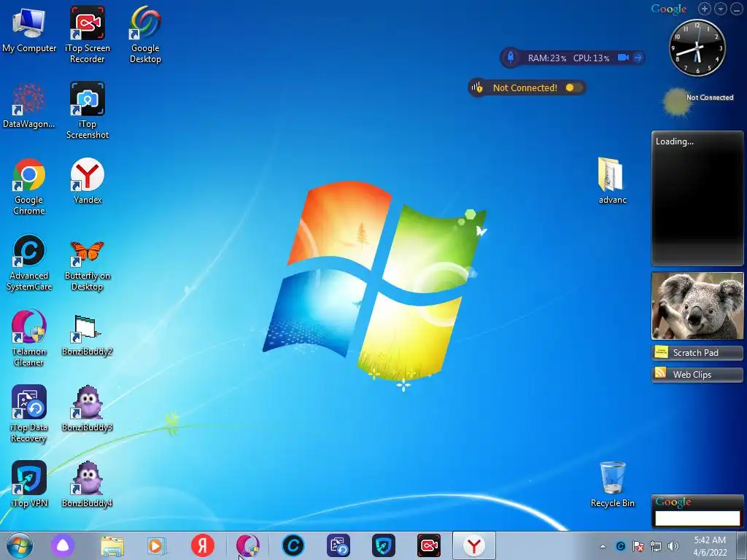Select the BonziBuddy2 desktop shortcut
This screenshot has width=747, height=560.
(88, 335)
